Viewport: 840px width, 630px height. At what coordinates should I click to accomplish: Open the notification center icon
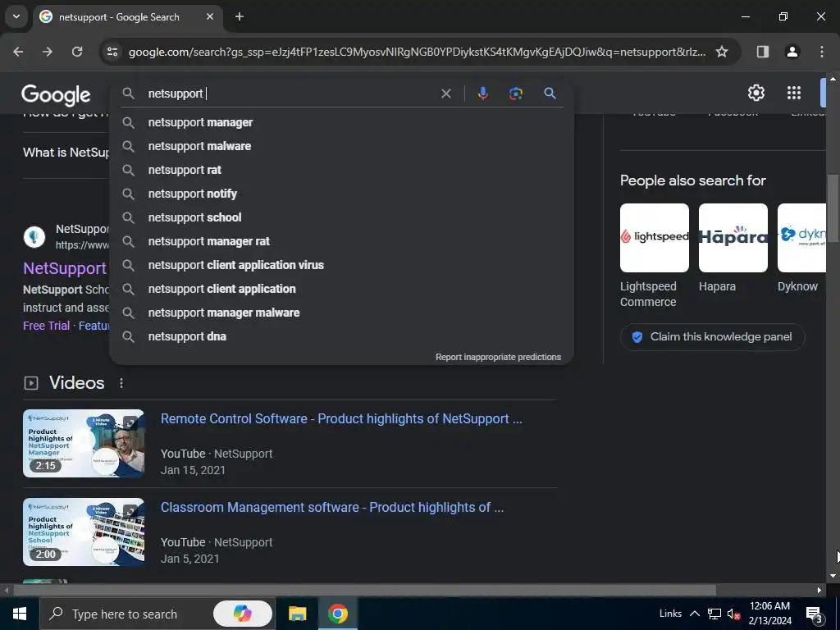click(815, 615)
